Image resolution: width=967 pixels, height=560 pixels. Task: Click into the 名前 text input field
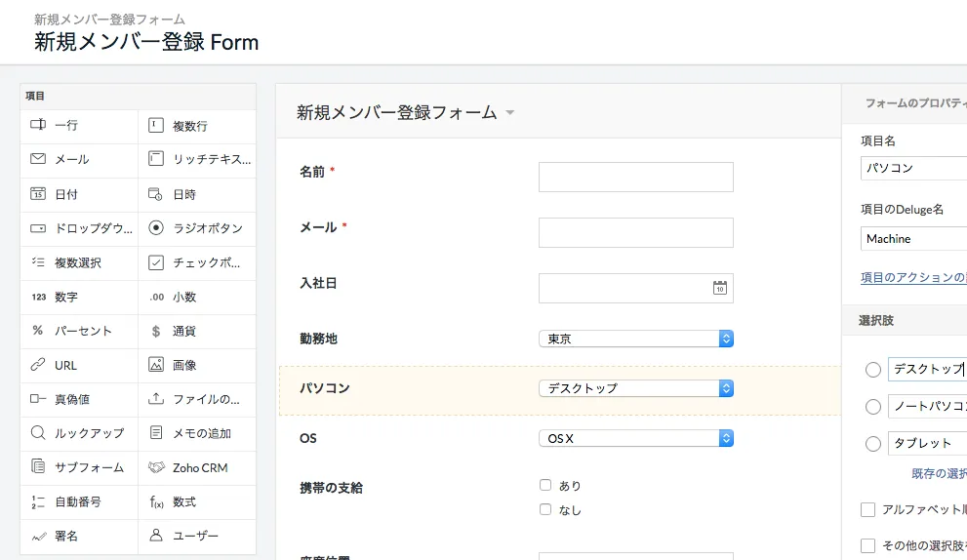[x=635, y=177]
